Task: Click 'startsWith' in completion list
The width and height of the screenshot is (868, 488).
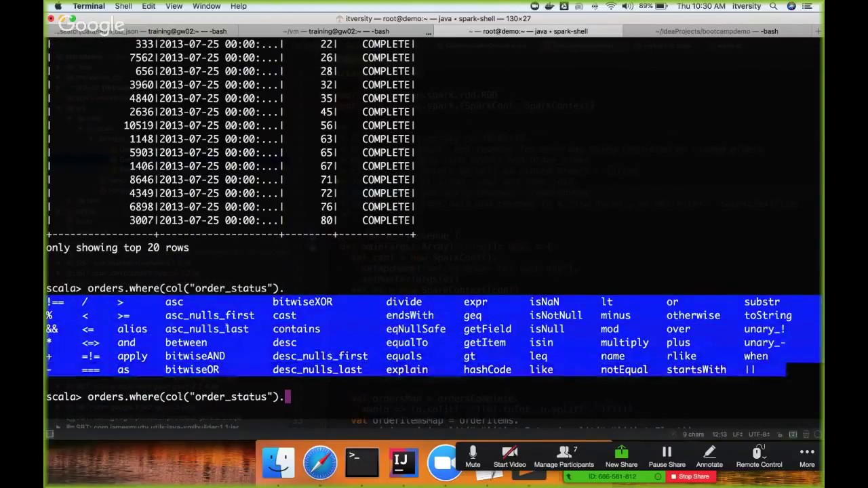Action: point(696,369)
